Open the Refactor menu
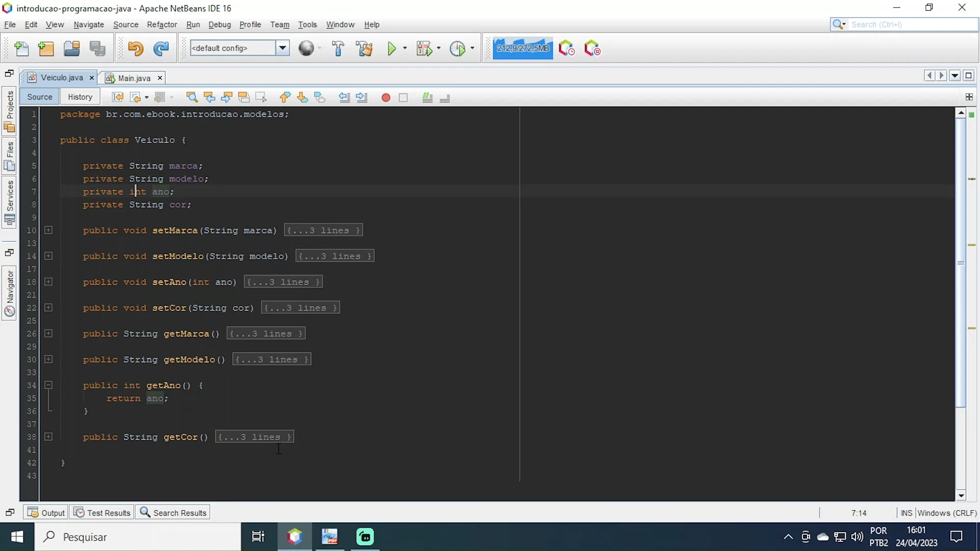 (x=162, y=24)
